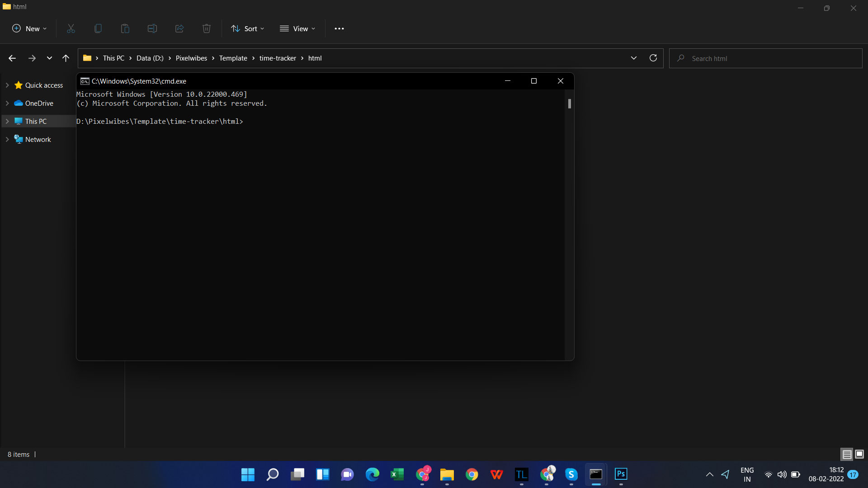Viewport: 868px width, 488px height.
Task: Click the Paste clipboard icon
Action: [125, 28]
